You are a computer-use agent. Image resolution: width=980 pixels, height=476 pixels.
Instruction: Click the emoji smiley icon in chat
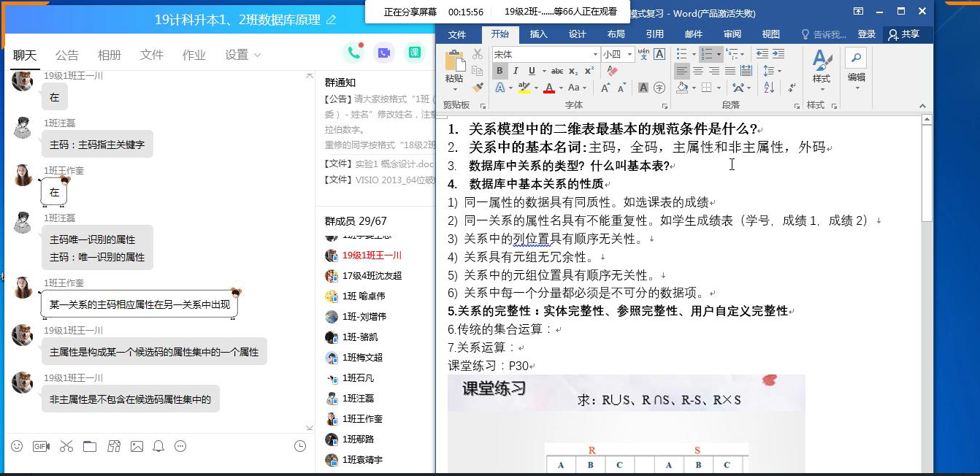tap(17, 446)
